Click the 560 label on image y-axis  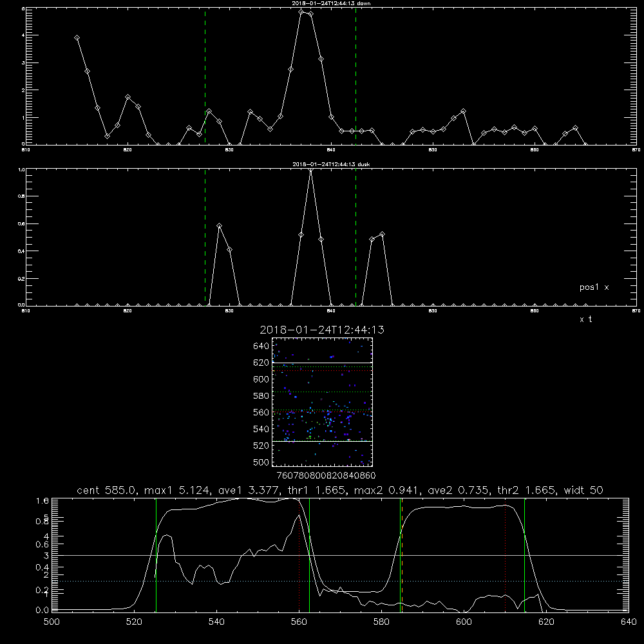(261, 412)
